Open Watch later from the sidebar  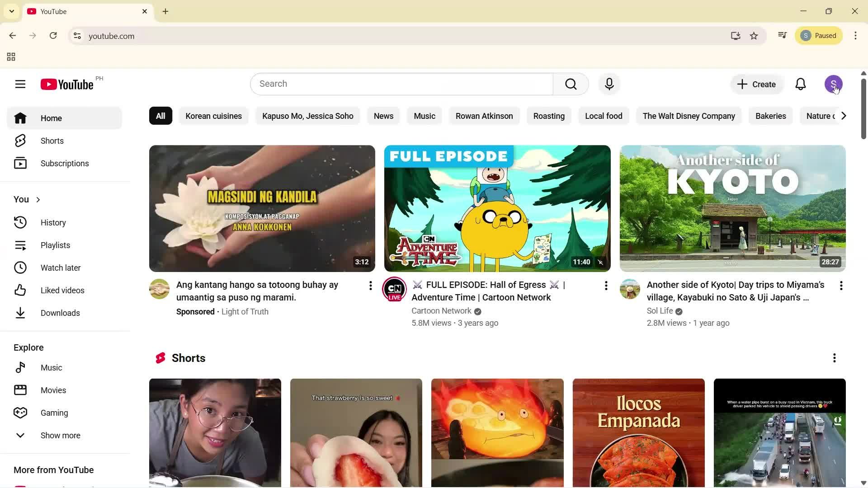coord(60,267)
